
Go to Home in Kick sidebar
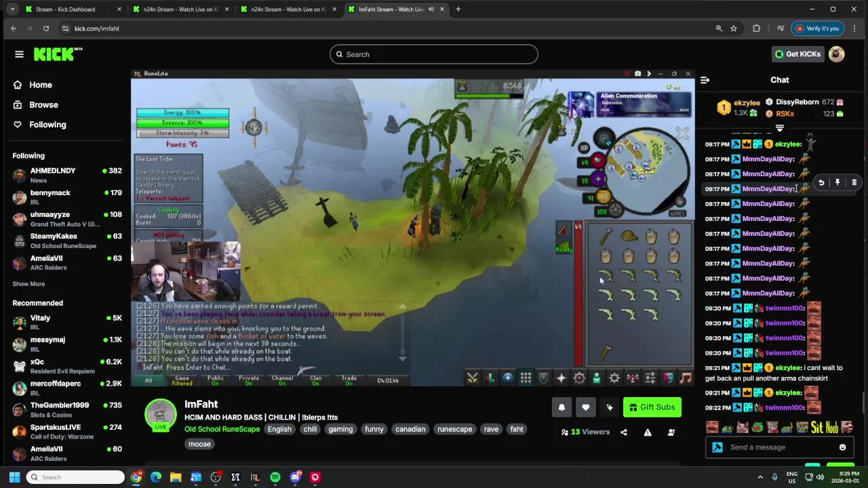(x=33, y=85)
